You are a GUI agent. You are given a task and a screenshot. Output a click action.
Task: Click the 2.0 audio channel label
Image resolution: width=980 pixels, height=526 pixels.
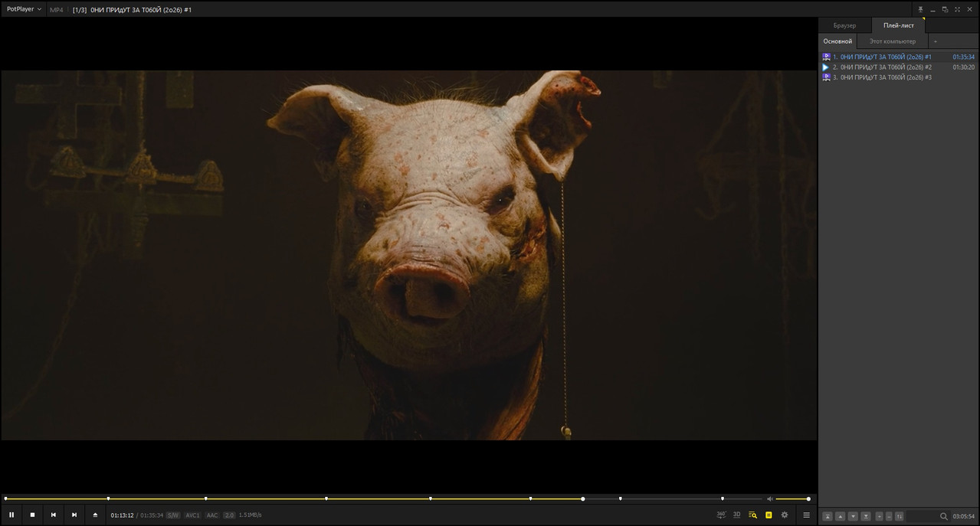pyautogui.click(x=229, y=515)
